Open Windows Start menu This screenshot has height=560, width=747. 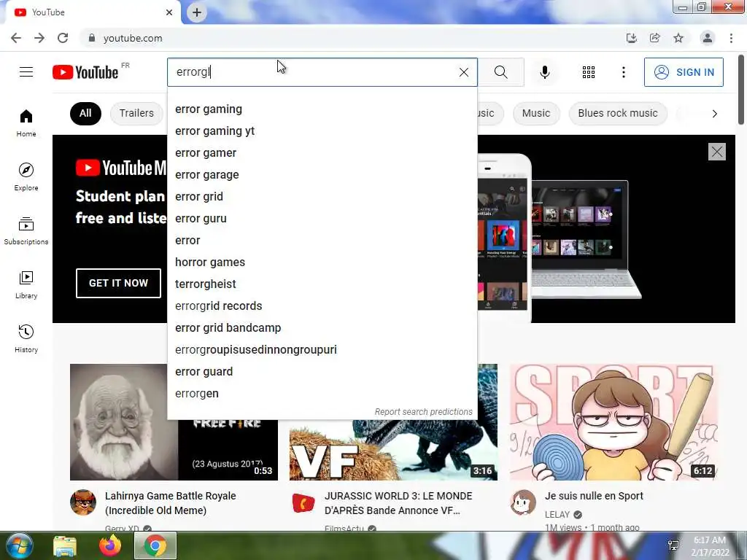pyautogui.click(x=19, y=545)
